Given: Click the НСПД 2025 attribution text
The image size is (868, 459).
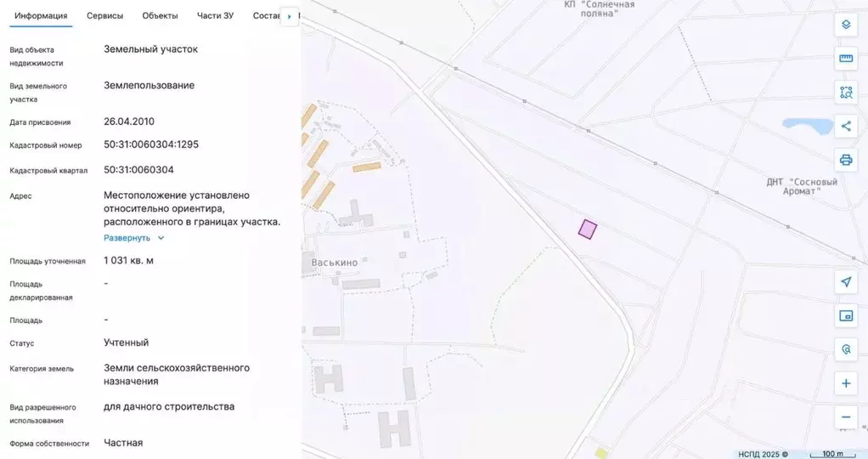Looking at the screenshot, I should tap(763, 454).
